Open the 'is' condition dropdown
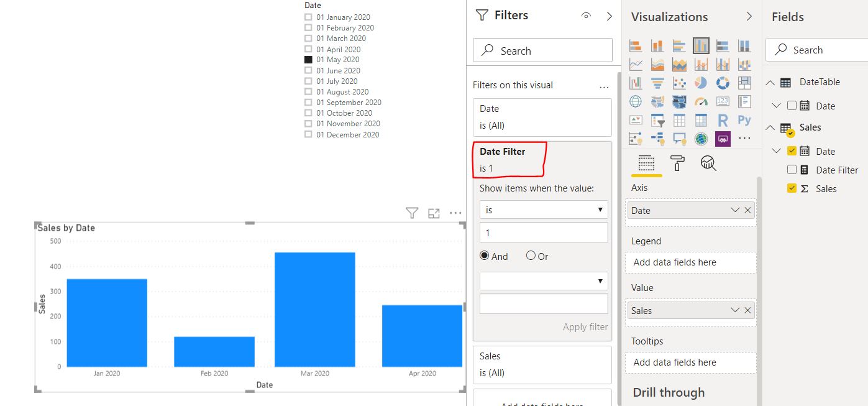The image size is (868, 406). point(544,210)
